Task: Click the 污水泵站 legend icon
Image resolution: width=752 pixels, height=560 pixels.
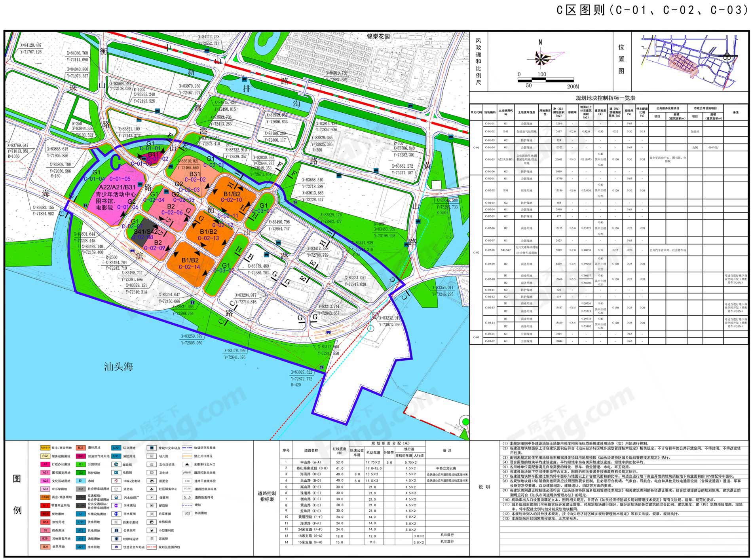Action: [x=116, y=505]
